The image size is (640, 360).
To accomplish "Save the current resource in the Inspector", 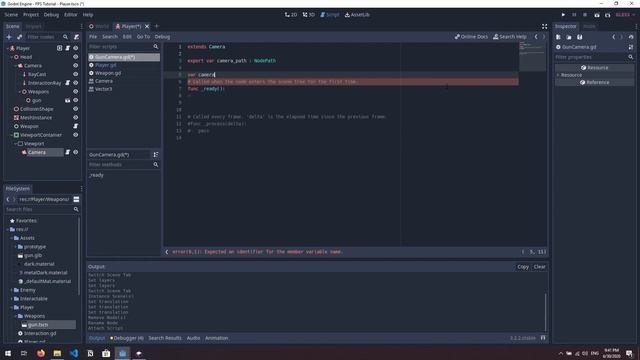I will [580, 37].
